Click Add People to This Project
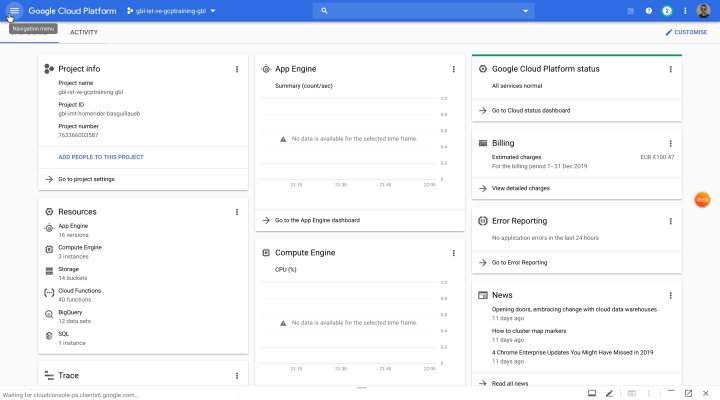Viewport: 720px width, 400px height. coord(101,157)
